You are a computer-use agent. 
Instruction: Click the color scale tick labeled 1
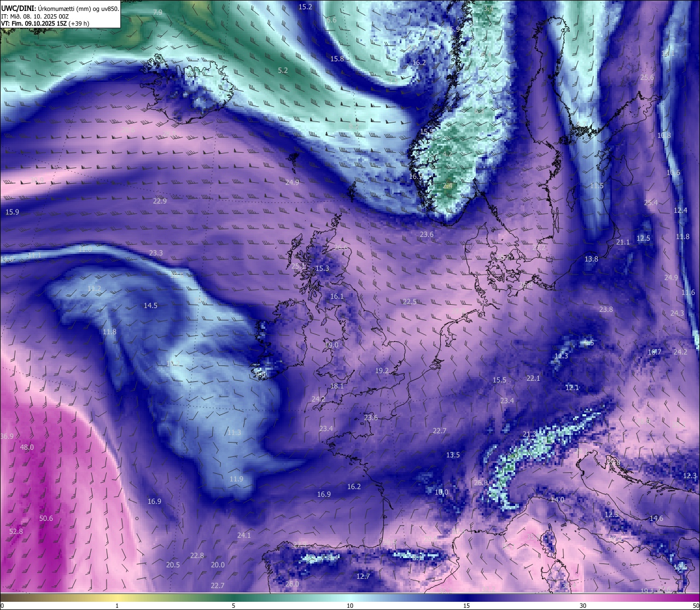click(x=117, y=606)
